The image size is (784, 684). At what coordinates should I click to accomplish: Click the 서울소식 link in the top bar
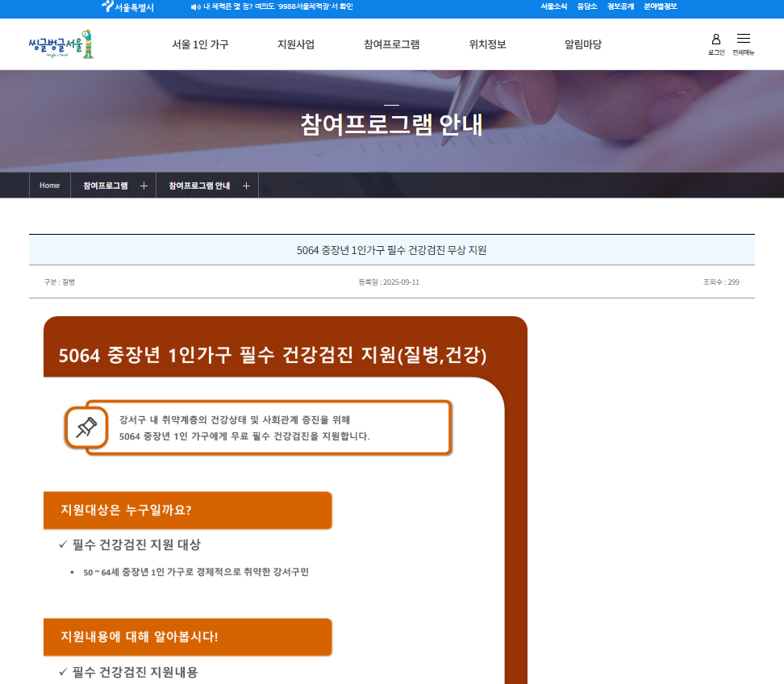coord(554,7)
